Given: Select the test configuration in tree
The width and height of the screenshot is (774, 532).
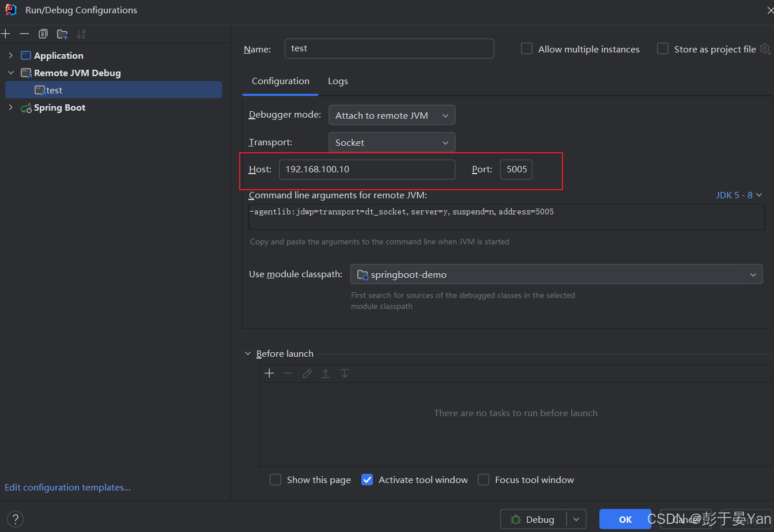Looking at the screenshot, I should pyautogui.click(x=114, y=90).
